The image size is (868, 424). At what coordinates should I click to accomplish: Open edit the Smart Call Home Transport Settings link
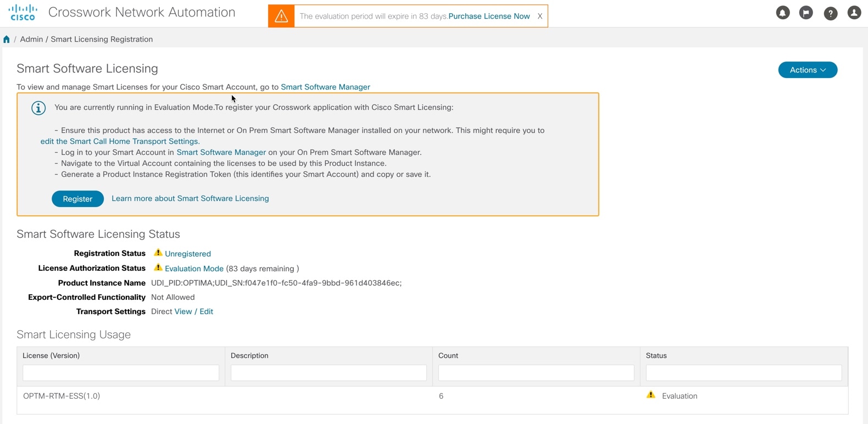[119, 141]
